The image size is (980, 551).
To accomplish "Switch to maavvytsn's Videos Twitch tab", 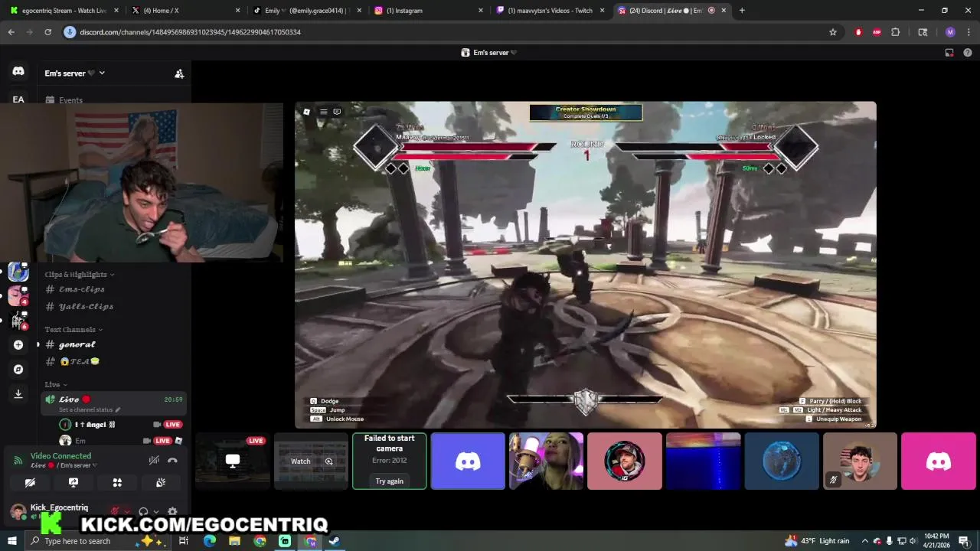I will 550,11.
